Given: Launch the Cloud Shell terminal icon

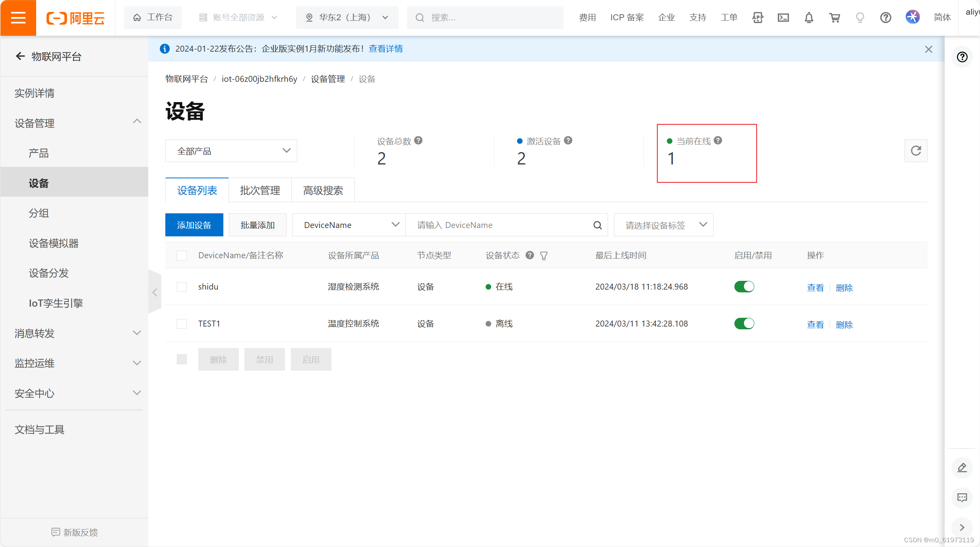Looking at the screenshot, I should (x=783, y=17).
